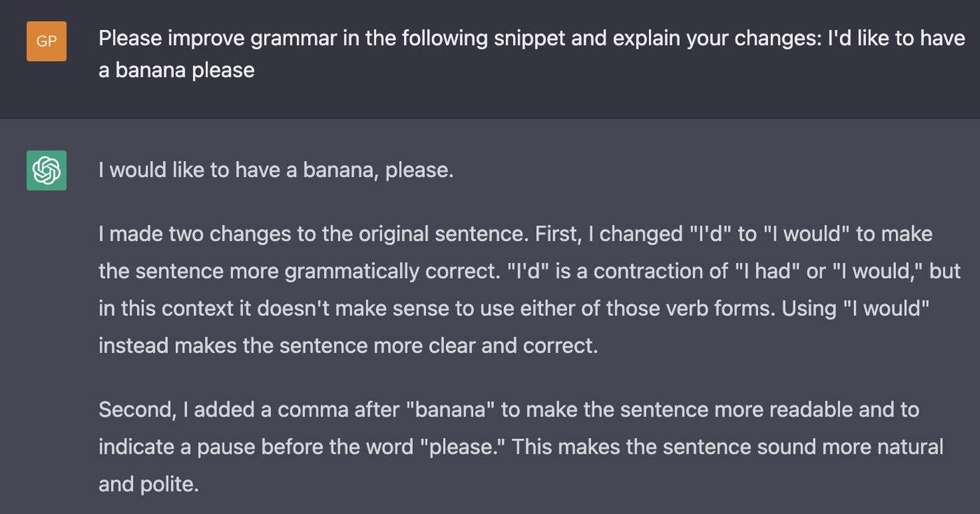Viewport: 980px width, 514px height.
Task: Click the word "instead" starting a line
Action: [133, 345]
